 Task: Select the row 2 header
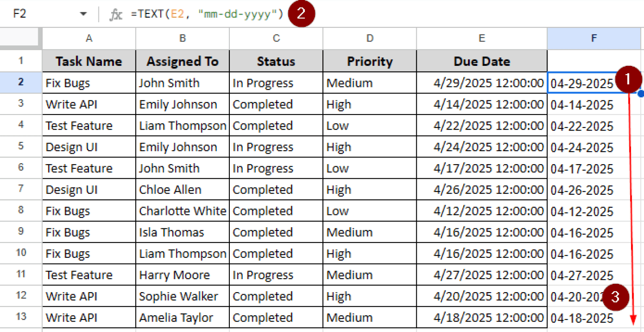(x=21, y=82)
